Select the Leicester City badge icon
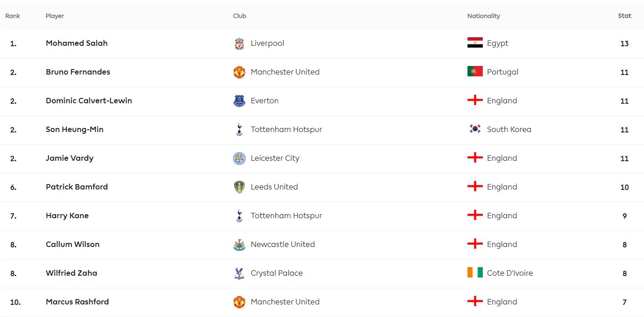The height and width of the screenshot is (317, 644). pos(239,158)
